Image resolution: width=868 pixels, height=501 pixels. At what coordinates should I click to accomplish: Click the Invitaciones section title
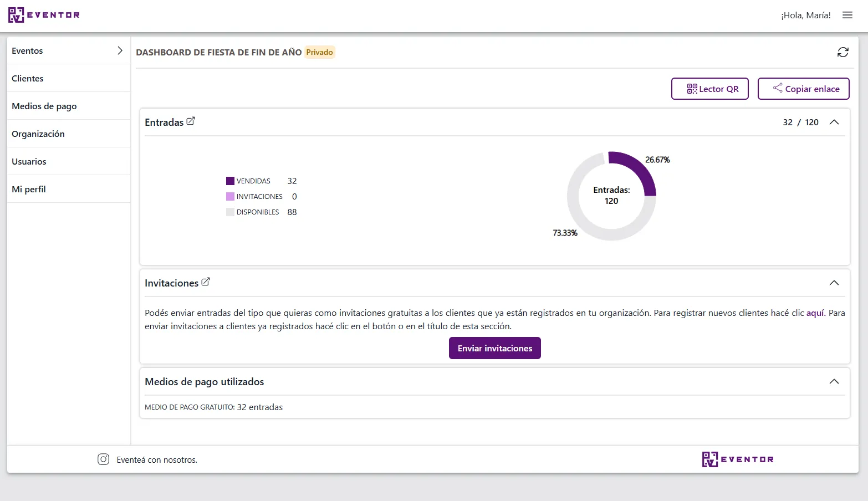[x=171, y=283]
